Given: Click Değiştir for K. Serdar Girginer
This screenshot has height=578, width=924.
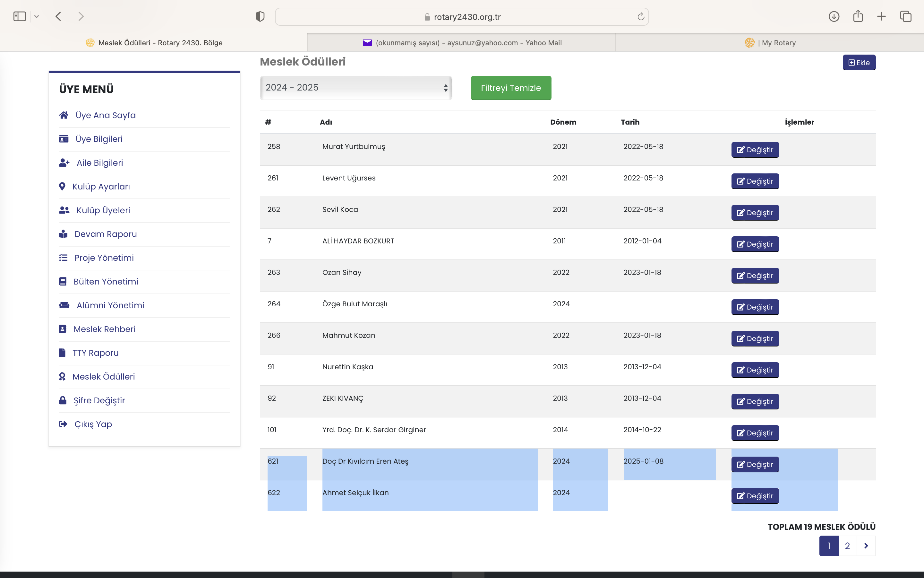Looking at the screenshot, I should [x=755, y=433].
